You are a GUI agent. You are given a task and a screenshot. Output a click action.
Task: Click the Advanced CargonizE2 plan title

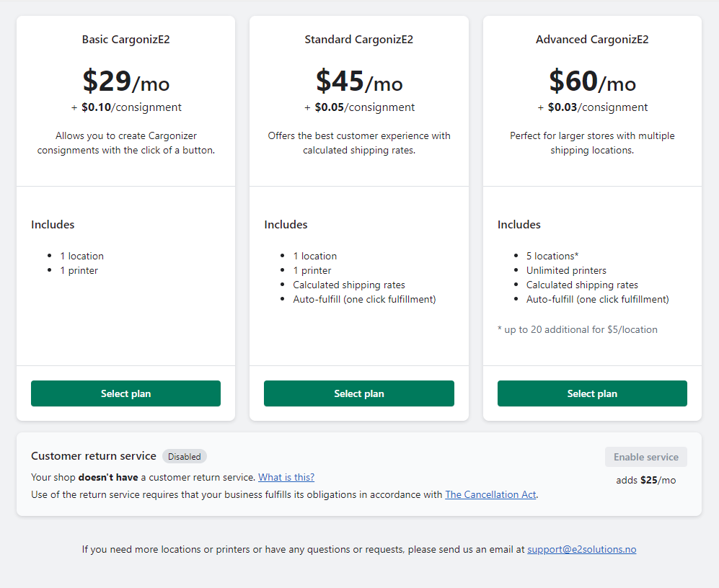(x=592, y=40)
